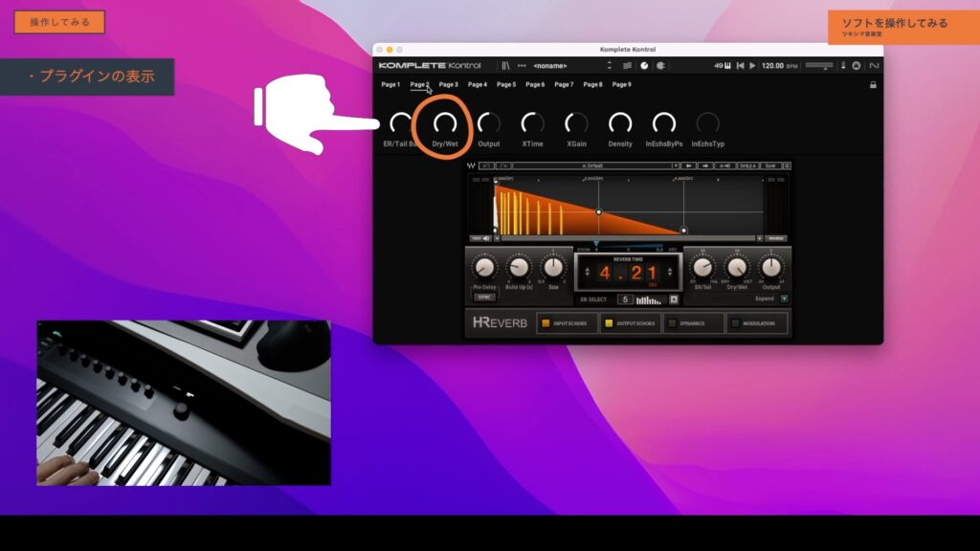This screenshot has height=551, width=980.
Task: Click the Save button in Waves toolbar
Action: pyautogui.click(x=771, y=165)
